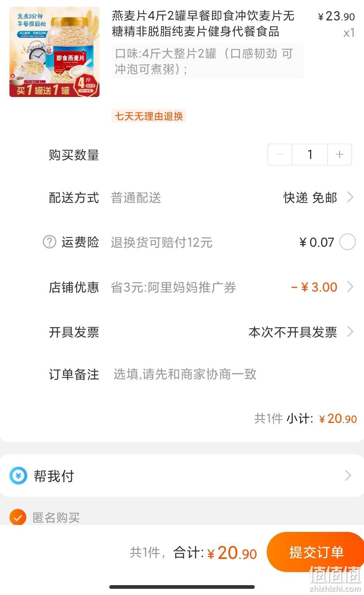Tap the 七天无理由退换 return policy tag

click(x=149, y=116)
